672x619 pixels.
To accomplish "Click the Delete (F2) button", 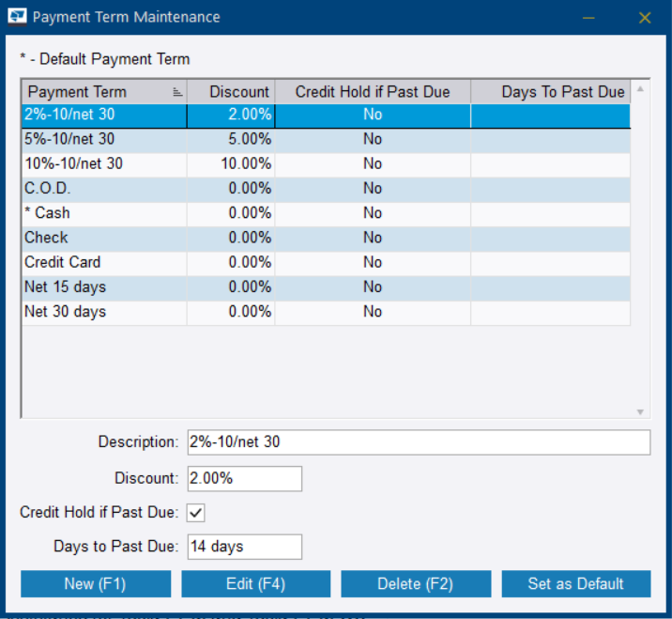I will (x=415, y=583).
